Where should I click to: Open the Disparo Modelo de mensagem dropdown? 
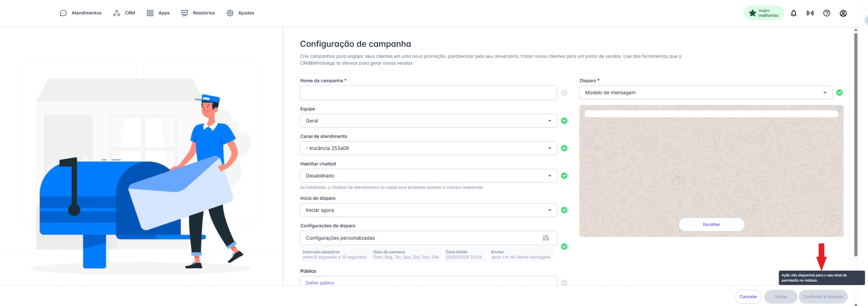[x=706, y=93]
